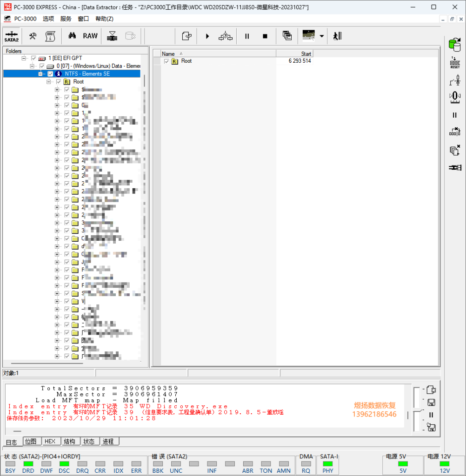Stop the task with the square button
Viewport: 466px width, 476px height.
[x=265, y=36]
